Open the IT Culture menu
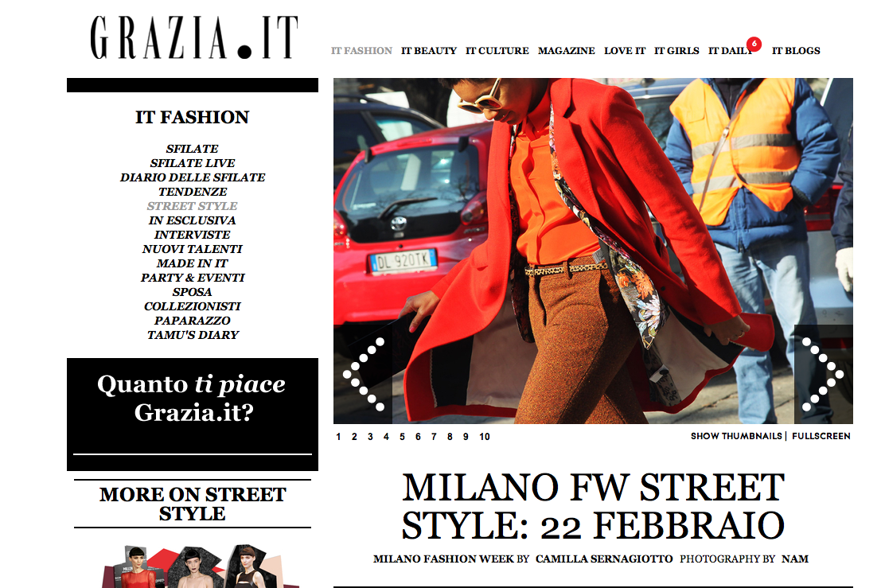885x588 pixels. click(x=497, y=51)
